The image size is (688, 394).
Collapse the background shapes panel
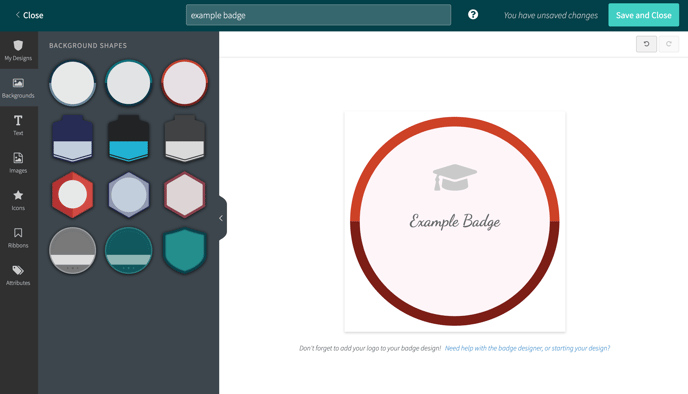pyautogui.click(x=222, y=218)
